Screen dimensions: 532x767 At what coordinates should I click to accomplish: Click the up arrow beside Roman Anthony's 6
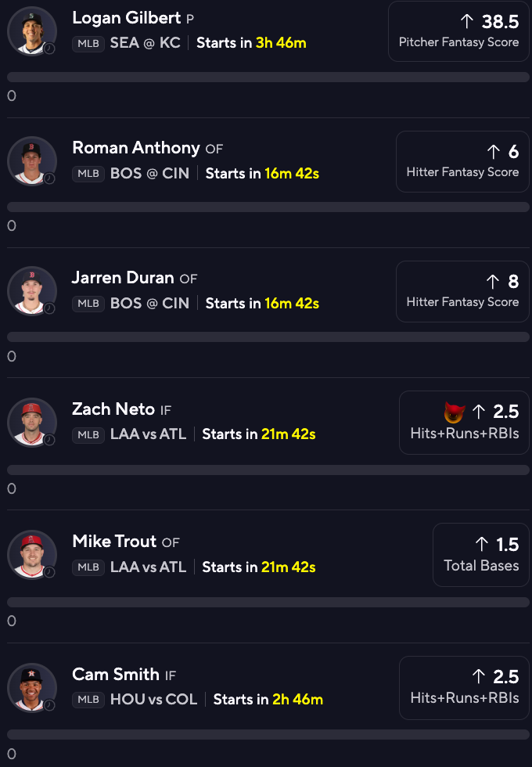tap(494, 152)
